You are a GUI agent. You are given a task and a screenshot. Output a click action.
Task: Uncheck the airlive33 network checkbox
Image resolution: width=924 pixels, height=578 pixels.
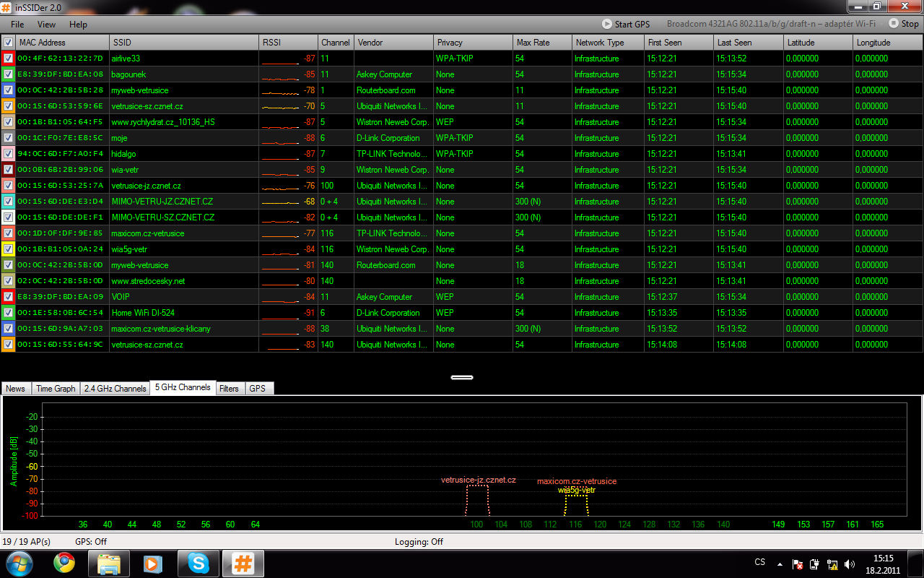(x=8, y=59)
